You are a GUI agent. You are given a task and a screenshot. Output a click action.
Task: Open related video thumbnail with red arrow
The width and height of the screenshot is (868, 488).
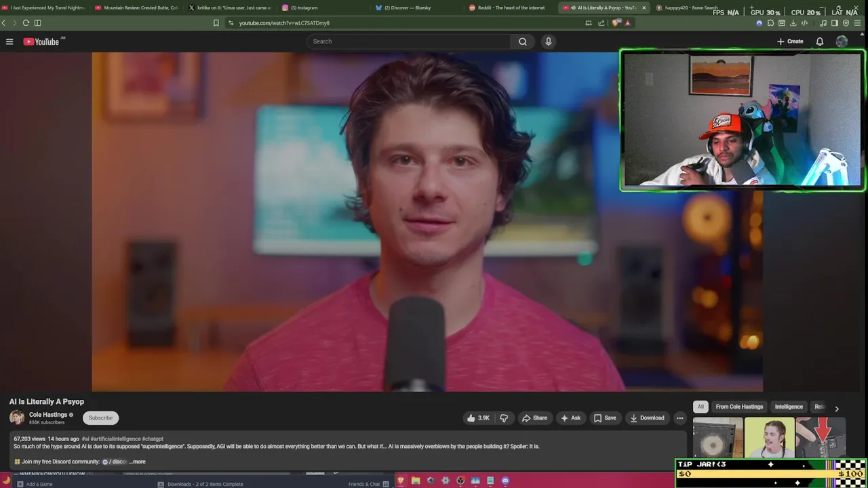[x=821, y=438]
